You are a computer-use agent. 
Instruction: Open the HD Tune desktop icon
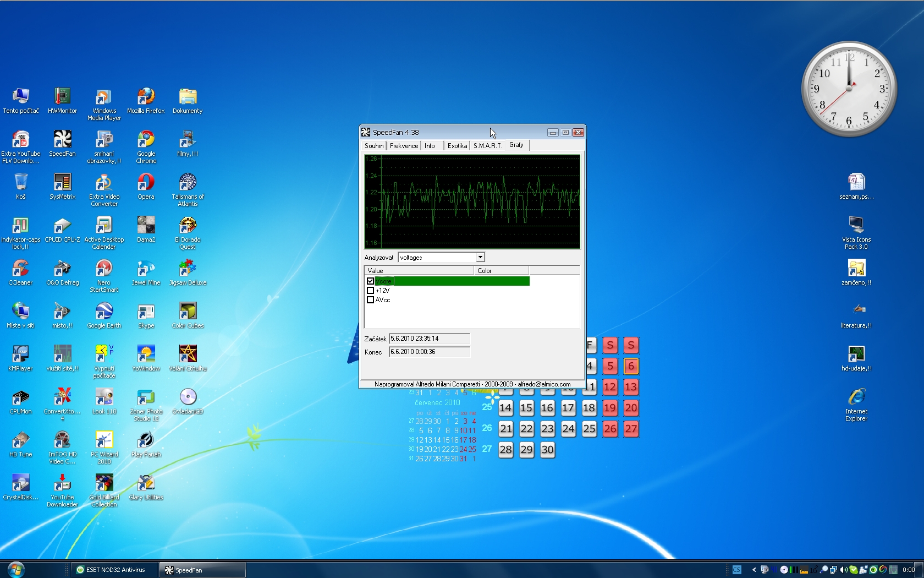[20, 440]
